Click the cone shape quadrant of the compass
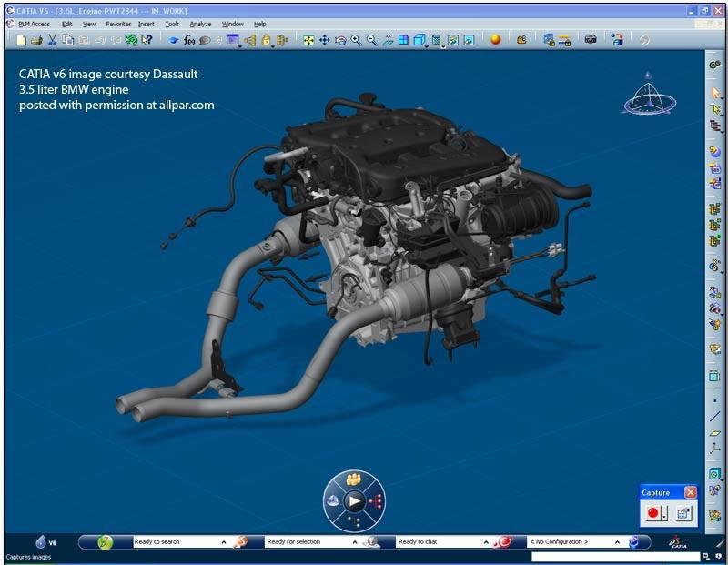 [x=333, y=501]
